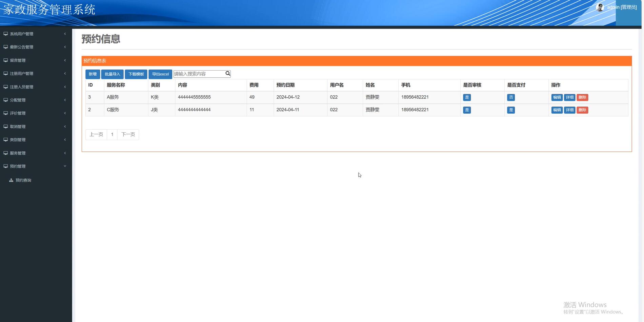This screenshot has width=644, height=322.
Task: Click the 下载模板 button
Action: pyautogui.click(x=136, y=74)
